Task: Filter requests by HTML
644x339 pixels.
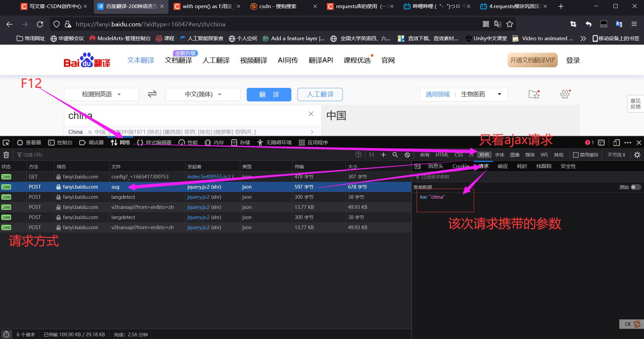Action: tap(442, 155)
